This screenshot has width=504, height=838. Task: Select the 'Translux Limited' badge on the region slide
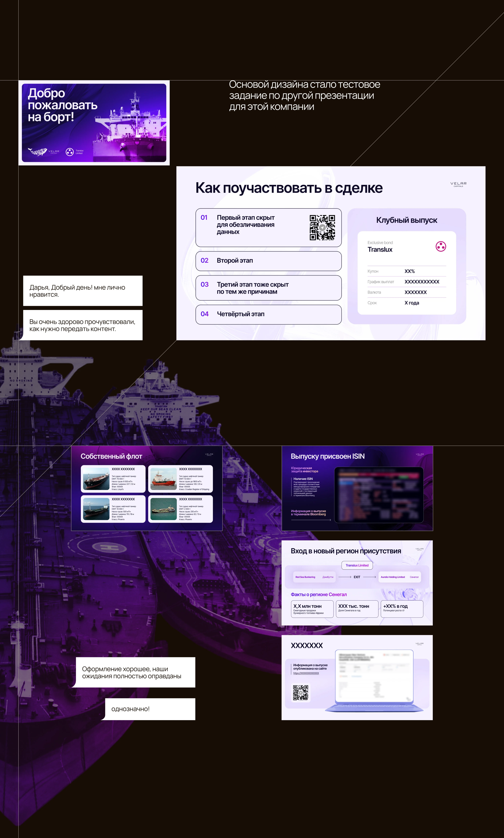pyautogui.click(x=357, y=565)
